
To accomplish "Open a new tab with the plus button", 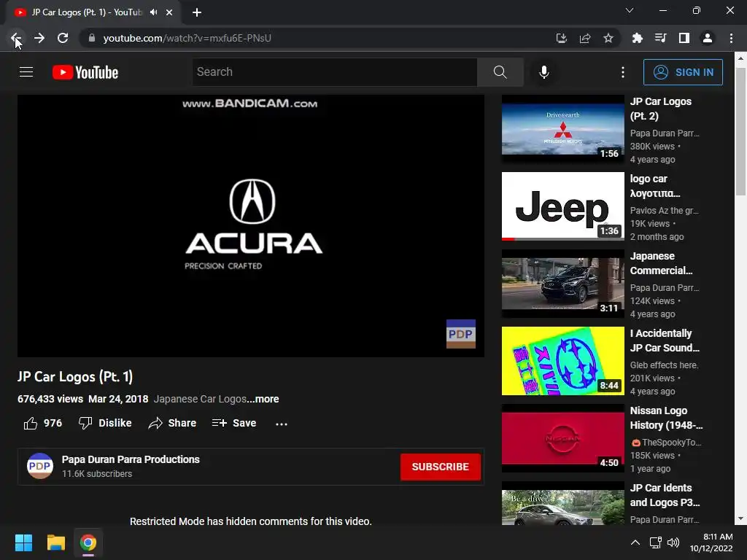I will click(x=197, y=12).
